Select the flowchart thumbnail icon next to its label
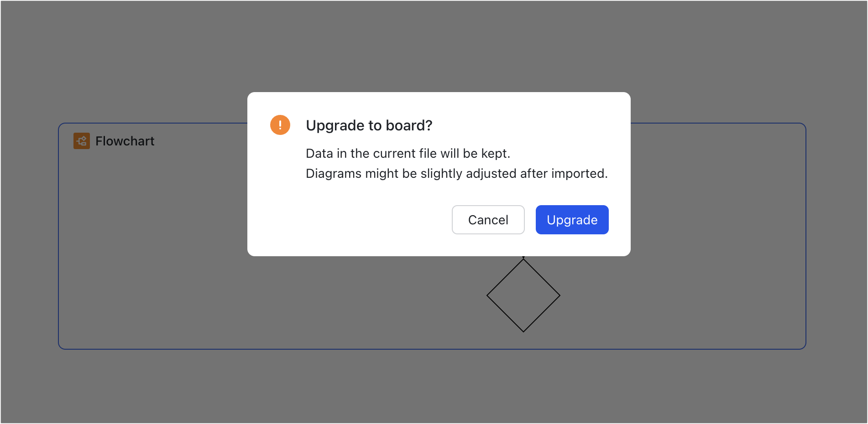The image size is (868, 424). [81, 141]
